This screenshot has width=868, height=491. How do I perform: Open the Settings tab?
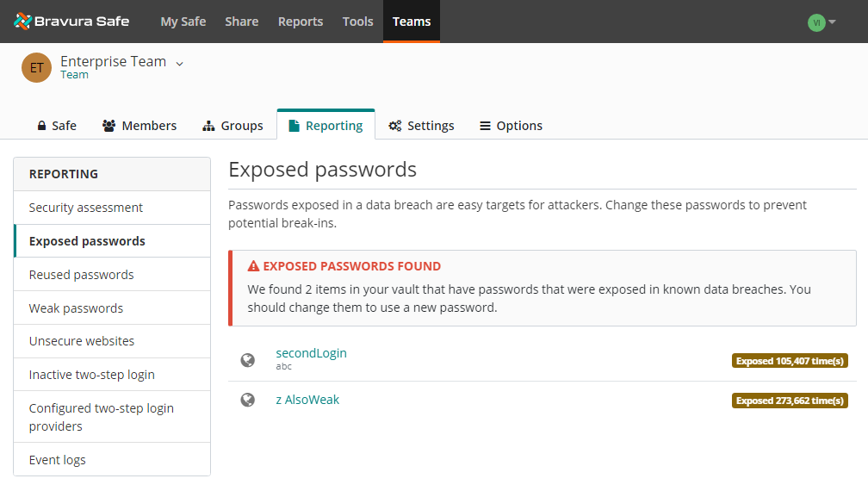[421, 126]
